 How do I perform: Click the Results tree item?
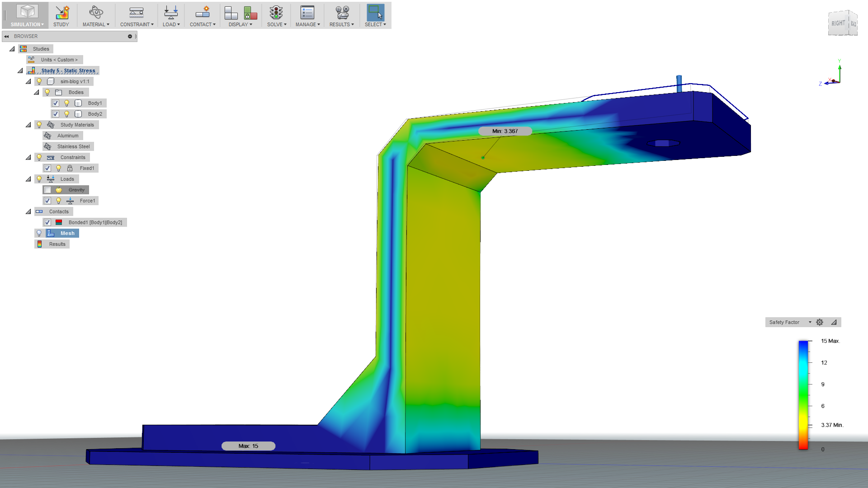pyautogui.click(x=57, y=244)
